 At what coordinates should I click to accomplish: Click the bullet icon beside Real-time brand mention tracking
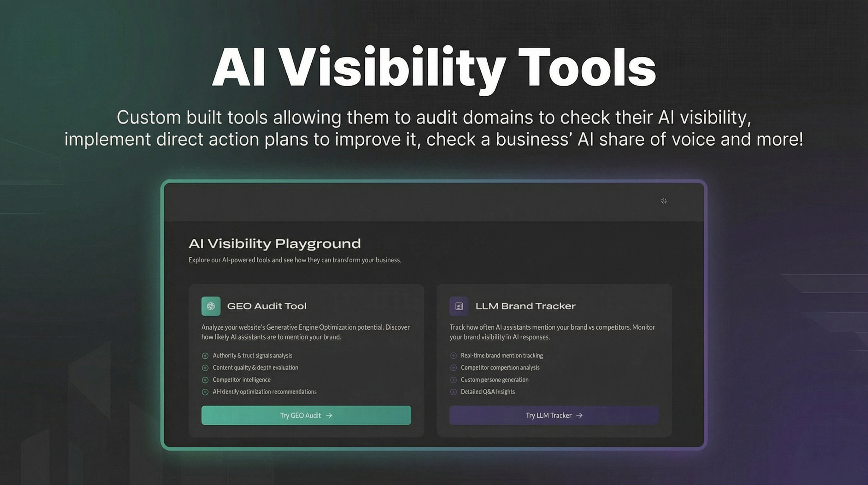coord(453,356)
